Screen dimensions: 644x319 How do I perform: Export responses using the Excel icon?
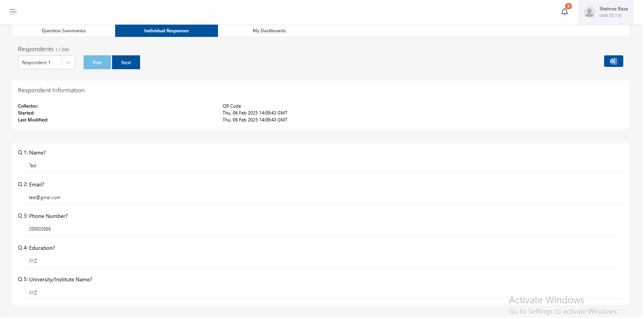click(x=613, y=61)
